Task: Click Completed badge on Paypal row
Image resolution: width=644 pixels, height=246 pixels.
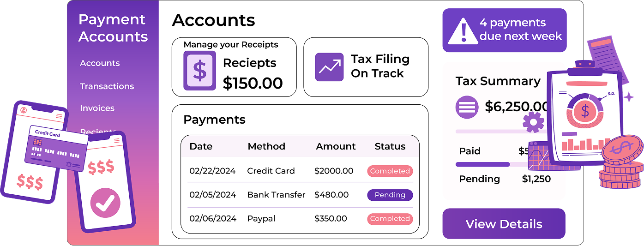Action: pos(390,219)
